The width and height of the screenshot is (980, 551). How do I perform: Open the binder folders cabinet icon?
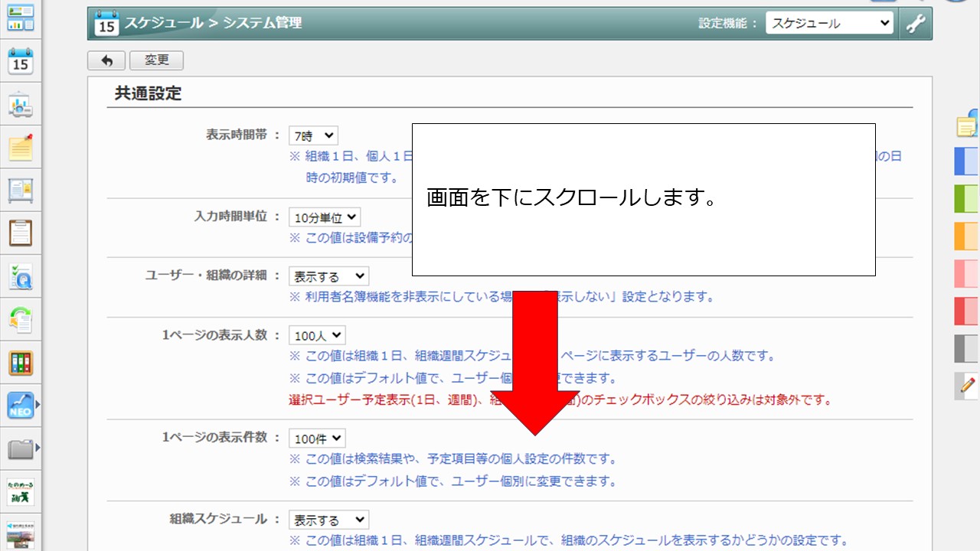tap(21, 363)
